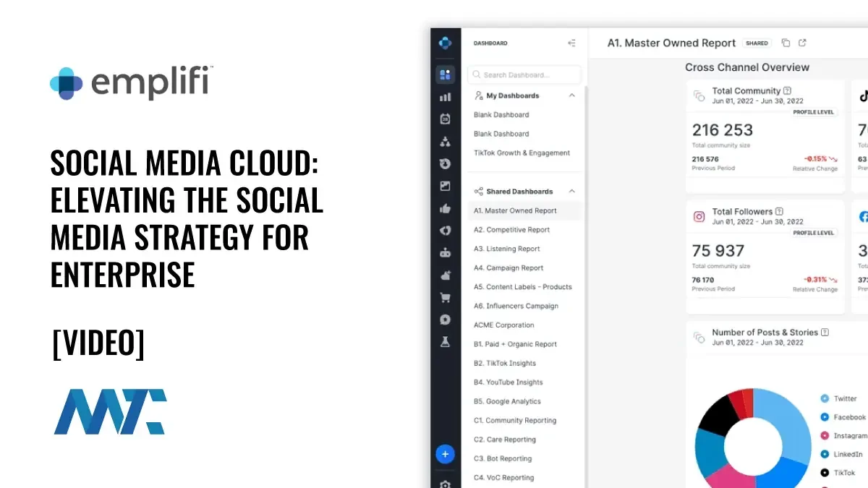Viewport: 868px width, 488px height.
Task: Click the Twitter legend entry
Action: 838,399
